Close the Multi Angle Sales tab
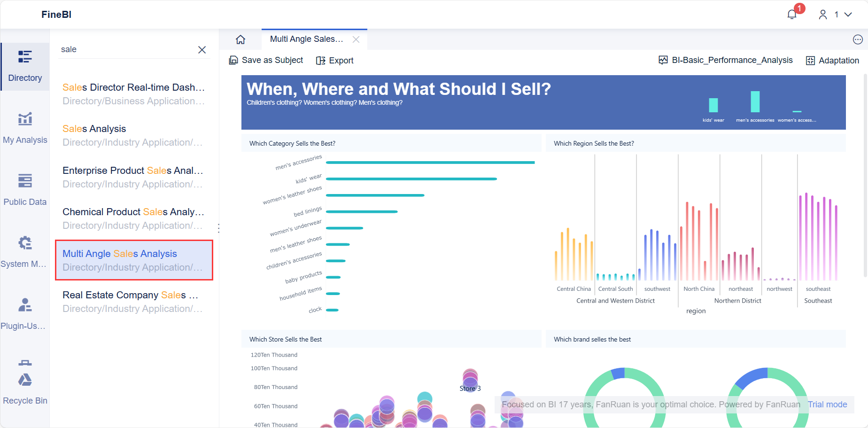This screenshot has width=868, height=428. click(x=356, y=39)
